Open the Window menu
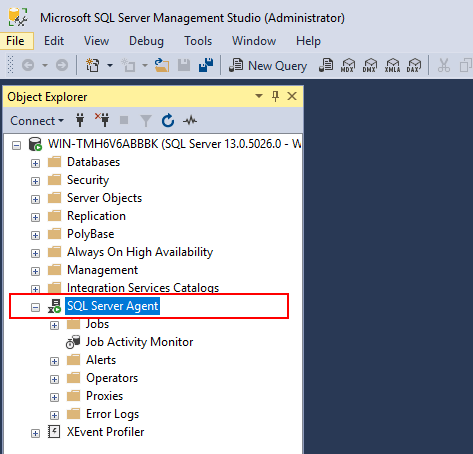Viewport: 473px width, 454px height. (x=254, y=41)
